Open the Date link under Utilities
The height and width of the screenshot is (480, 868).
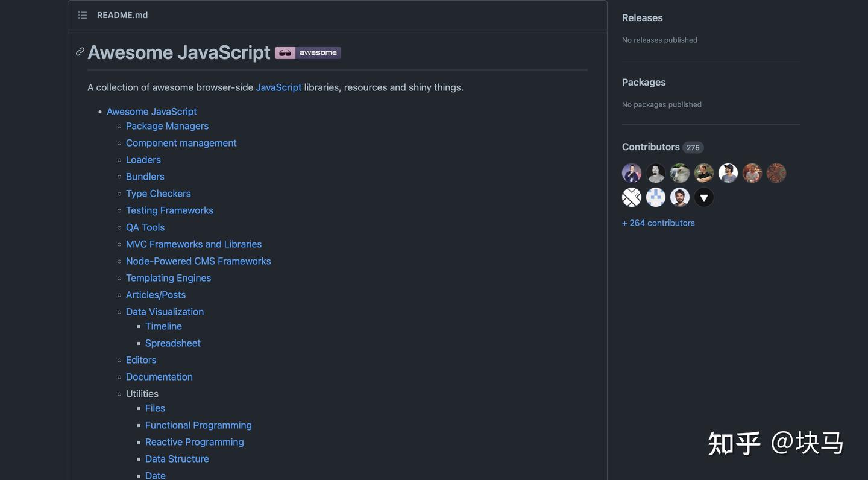tap(156, 475)
